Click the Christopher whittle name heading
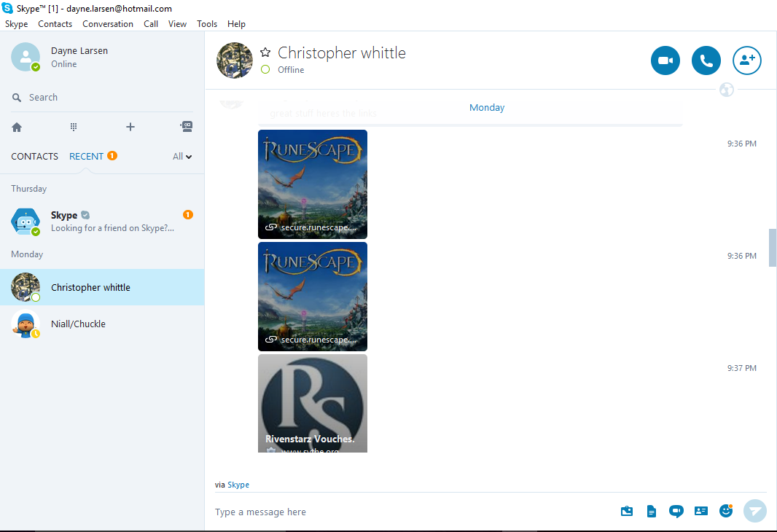 tap(341, 52)
